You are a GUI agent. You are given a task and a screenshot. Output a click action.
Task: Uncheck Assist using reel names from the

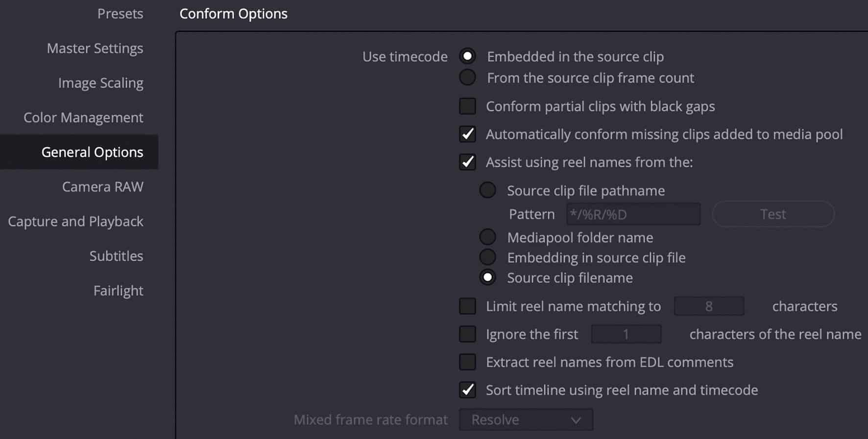coord(467,162)
